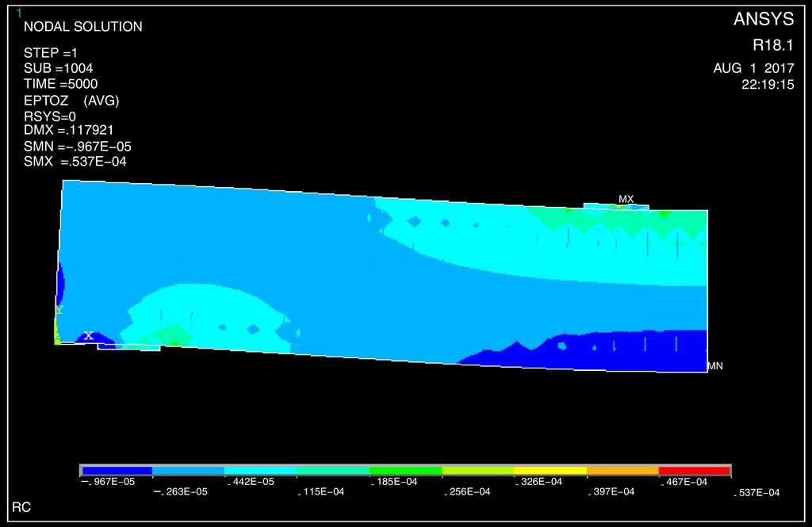Click the TIME =5000 label
This screenshot has height=527, width=812.
tap(61, 84)
